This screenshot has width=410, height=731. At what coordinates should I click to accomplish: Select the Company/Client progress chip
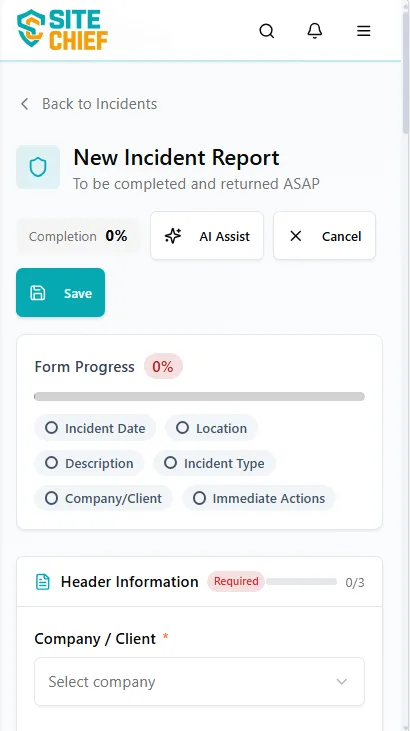pos(104,498)
